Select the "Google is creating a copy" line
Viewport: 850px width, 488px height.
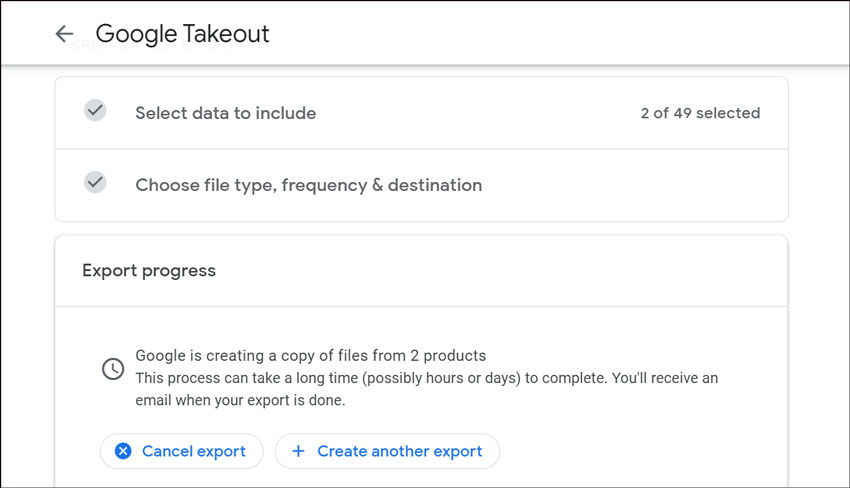[x=310, y=356]
